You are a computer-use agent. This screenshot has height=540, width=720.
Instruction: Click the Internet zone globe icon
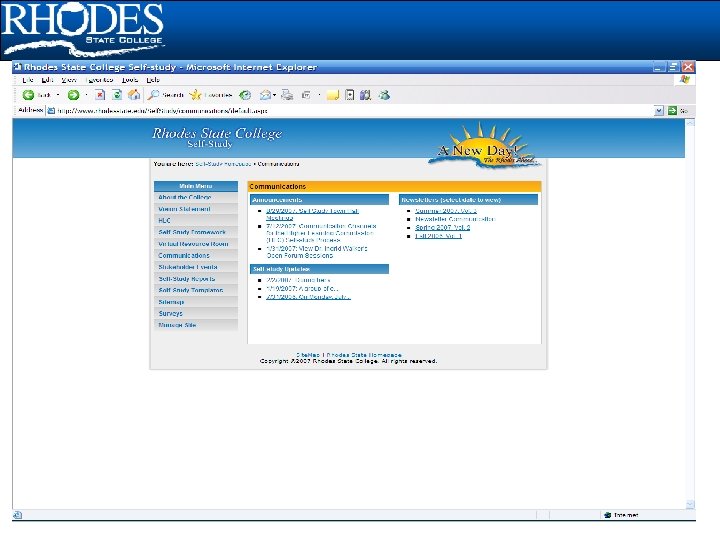click(x=608, y=515)
